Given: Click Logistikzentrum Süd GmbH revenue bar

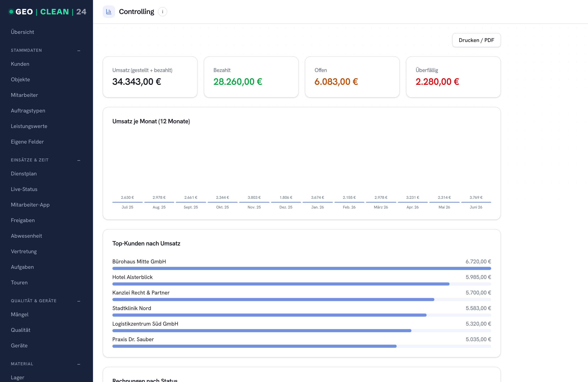Looking at the screenshot, I should [x=262, y=331].
